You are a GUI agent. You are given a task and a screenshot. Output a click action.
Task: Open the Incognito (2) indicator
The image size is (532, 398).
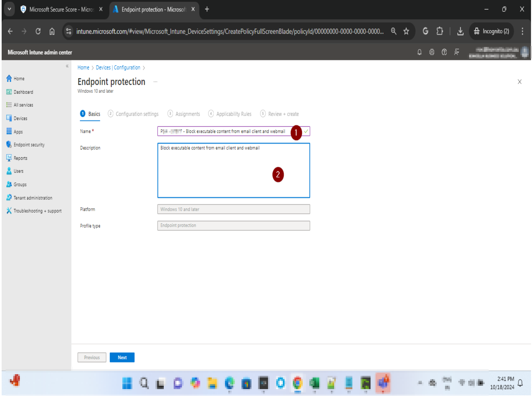tap(491, 31)
